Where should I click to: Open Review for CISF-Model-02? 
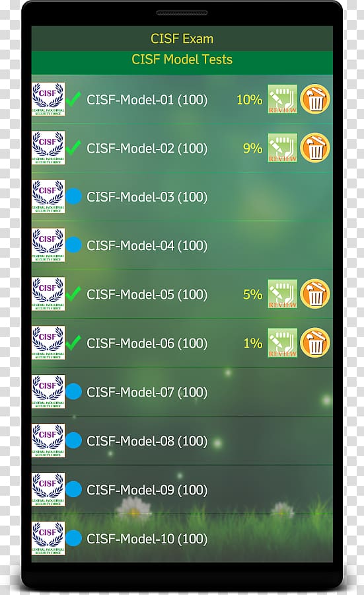click(283, 148)
